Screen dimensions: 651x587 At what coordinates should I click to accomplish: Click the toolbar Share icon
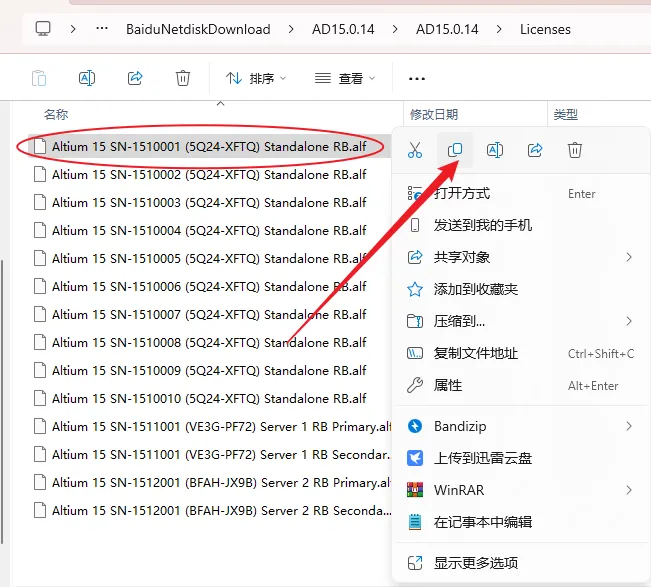135,78
